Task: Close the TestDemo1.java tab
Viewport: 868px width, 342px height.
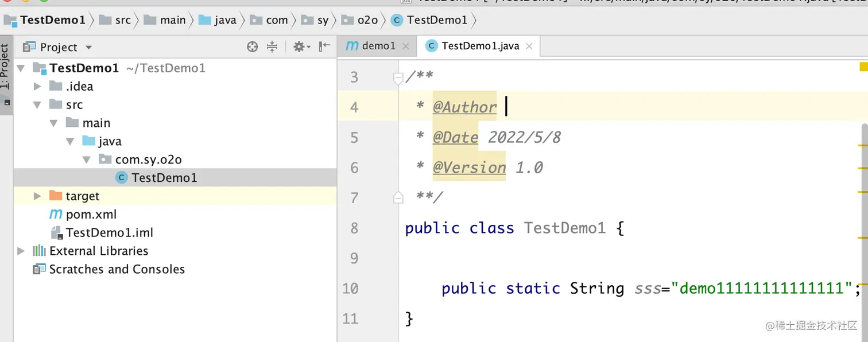Action: coord(529,46)
